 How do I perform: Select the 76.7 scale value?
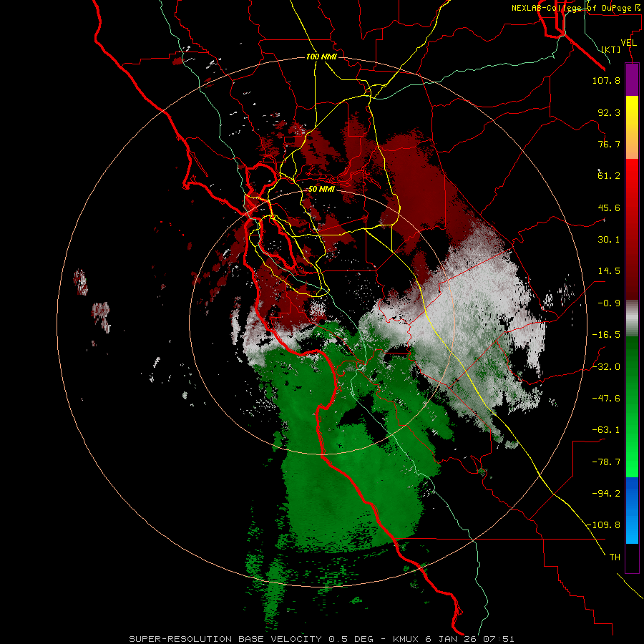[x=609, y=144]
